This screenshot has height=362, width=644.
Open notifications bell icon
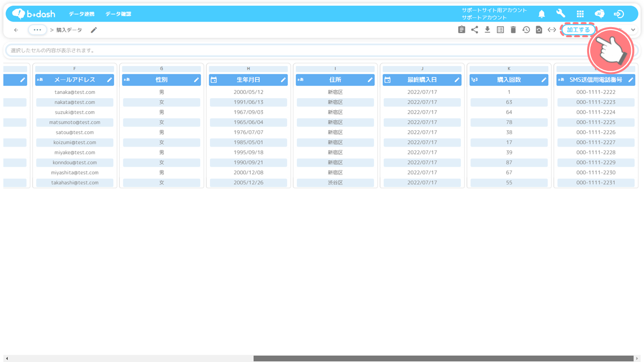pyautogui.click(x=542, y=14)
